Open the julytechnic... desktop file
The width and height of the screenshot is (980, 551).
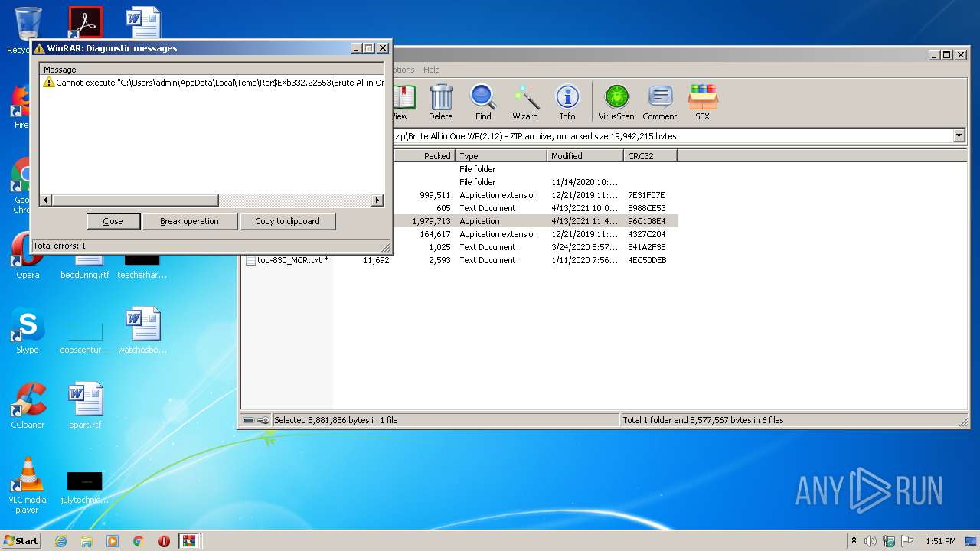[x=85, y=487]
